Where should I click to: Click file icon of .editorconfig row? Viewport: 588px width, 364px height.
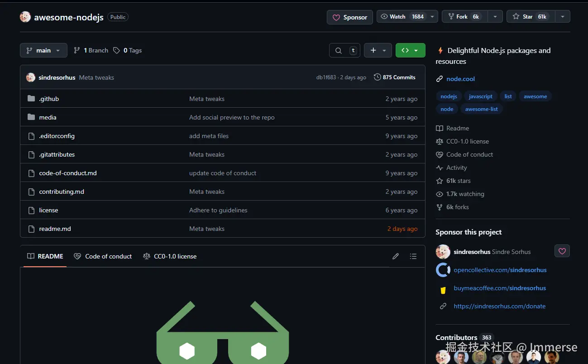tap(31, 136)
